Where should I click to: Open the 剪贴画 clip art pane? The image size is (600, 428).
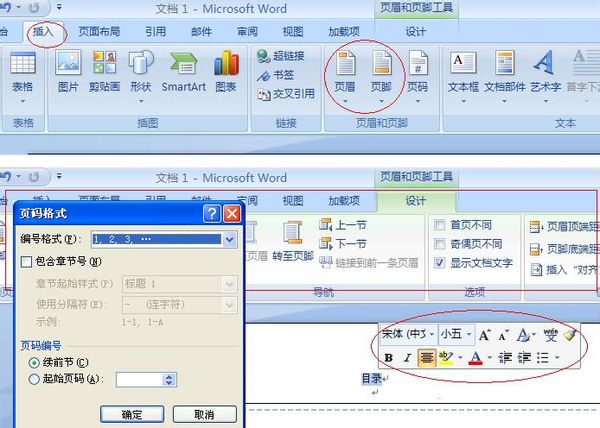(104, 73)
